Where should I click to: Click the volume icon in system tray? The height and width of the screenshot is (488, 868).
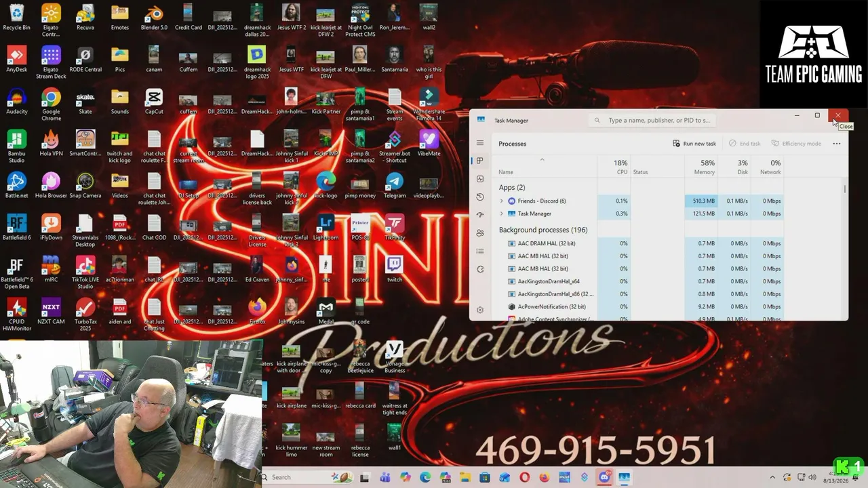[x=812, y=477]
